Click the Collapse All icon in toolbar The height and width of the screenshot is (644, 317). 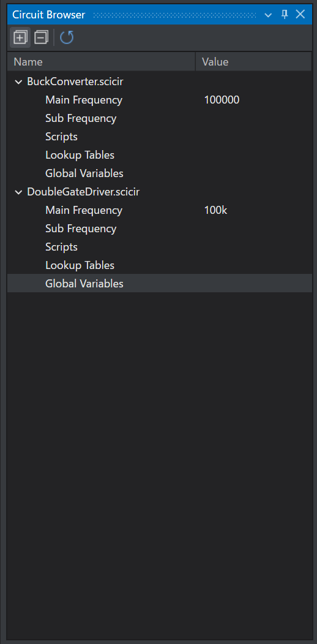pyautogui.click(x=41, y=38)
